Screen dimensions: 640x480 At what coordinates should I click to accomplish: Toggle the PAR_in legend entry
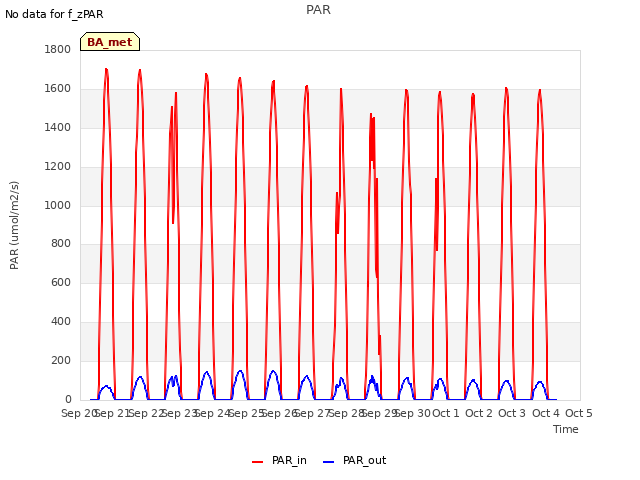point(279,460)
